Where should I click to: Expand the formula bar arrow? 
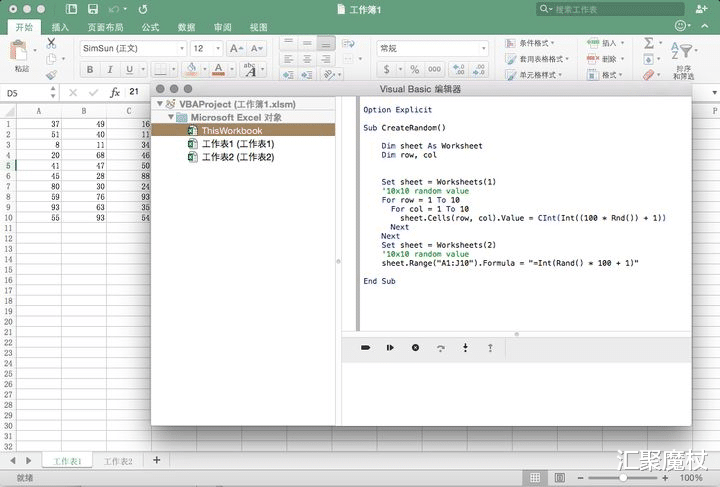point(714,93)
